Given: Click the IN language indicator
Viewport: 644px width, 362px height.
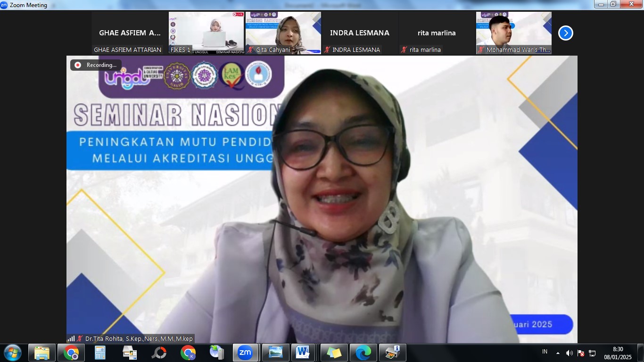Looking at the screenshot, I should click(545, 352).
